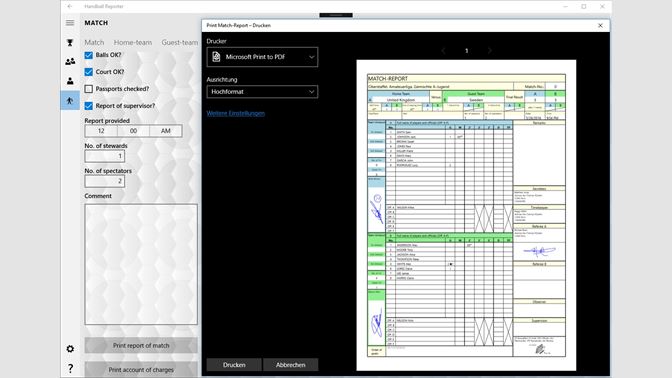Uncheck the Balls OK checkbox
The image size is (672, 378).
pyautogui.click(x=89, y=55)
